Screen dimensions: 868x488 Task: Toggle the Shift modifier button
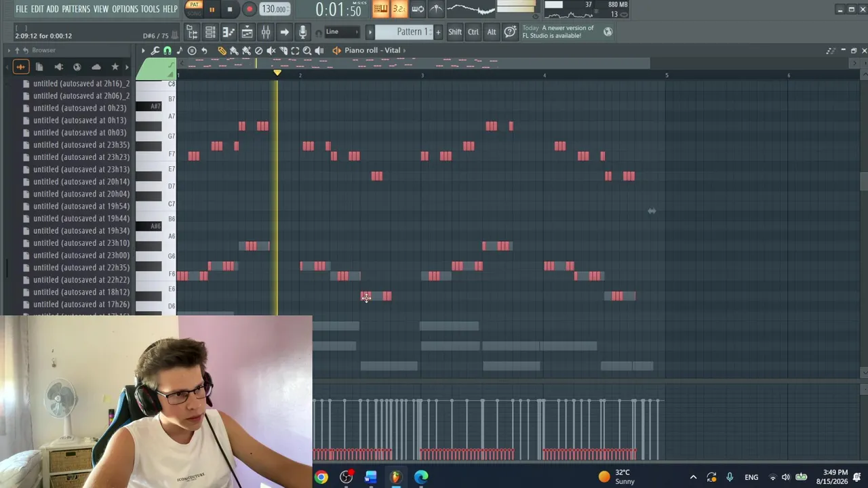coord(455,32)
